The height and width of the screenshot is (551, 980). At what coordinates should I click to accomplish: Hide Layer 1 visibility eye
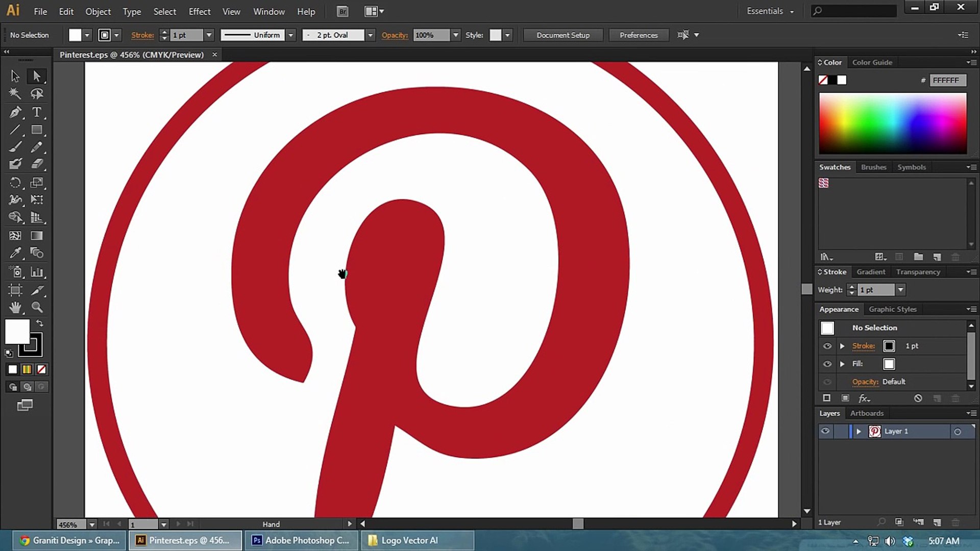point(825,431)
